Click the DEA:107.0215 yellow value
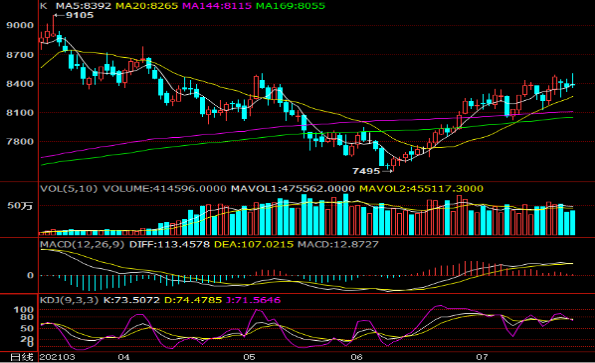The width and height of the screenshot is (595, 363). click(254, 244)
